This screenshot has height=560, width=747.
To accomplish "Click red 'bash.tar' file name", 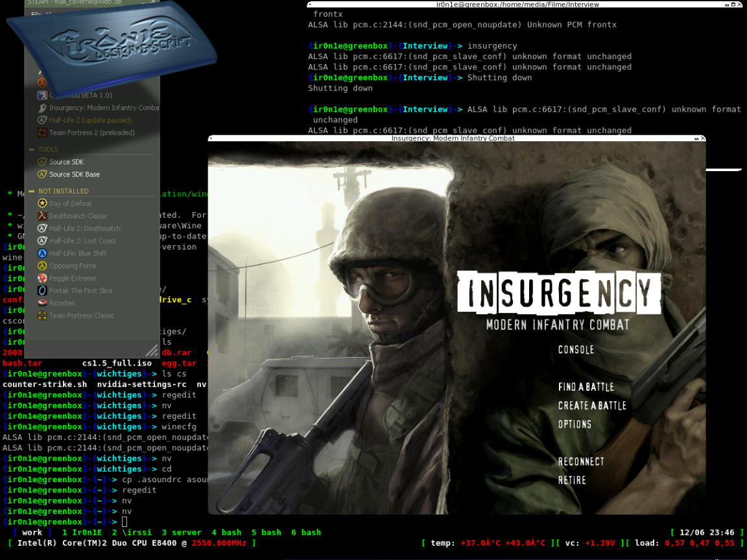I will click(x=22, y=364).
